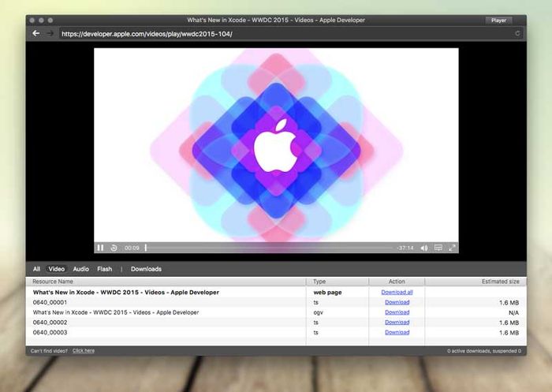The width and height of the screenshot is (552, 392).
Task: Select the ogv 'What's New in Xcode' resource name
Action: click(116, 312)
